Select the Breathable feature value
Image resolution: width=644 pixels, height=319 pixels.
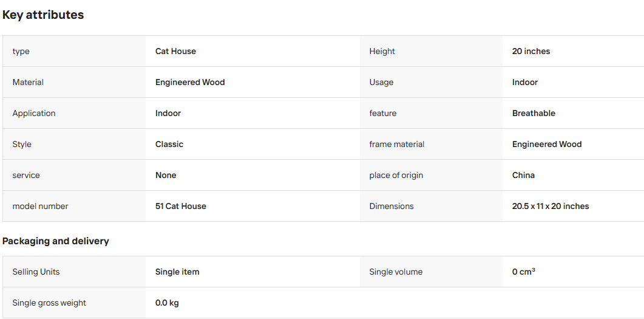pos(534,114)
